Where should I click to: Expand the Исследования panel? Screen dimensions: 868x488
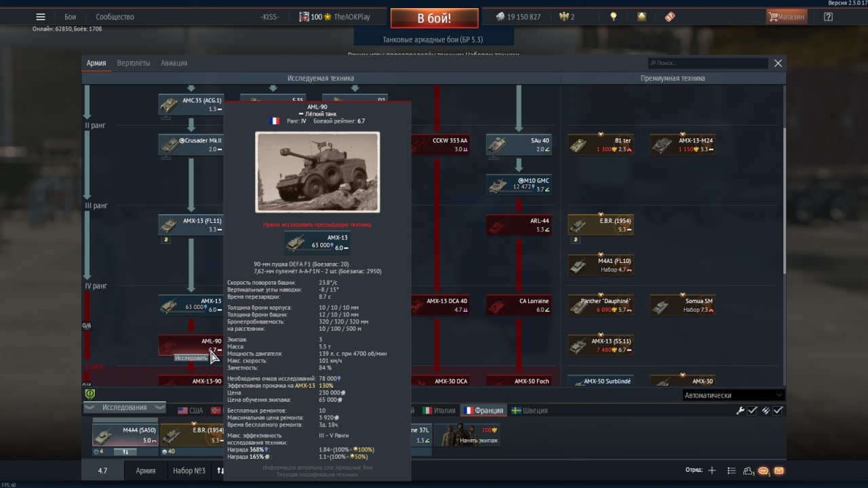(124, 407)
